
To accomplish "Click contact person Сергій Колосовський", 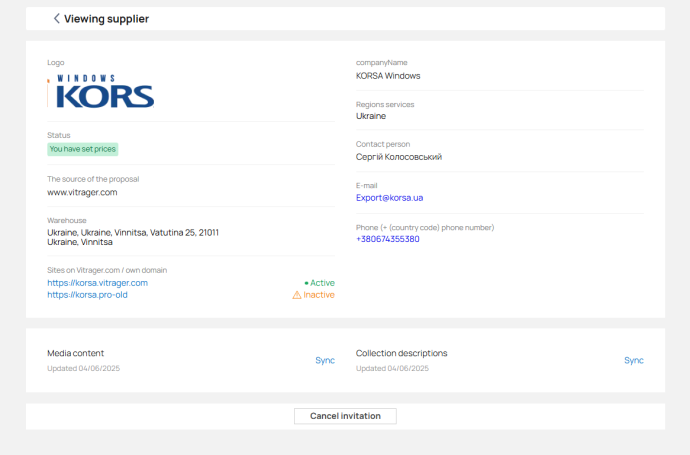I will (x=399, y=157).
